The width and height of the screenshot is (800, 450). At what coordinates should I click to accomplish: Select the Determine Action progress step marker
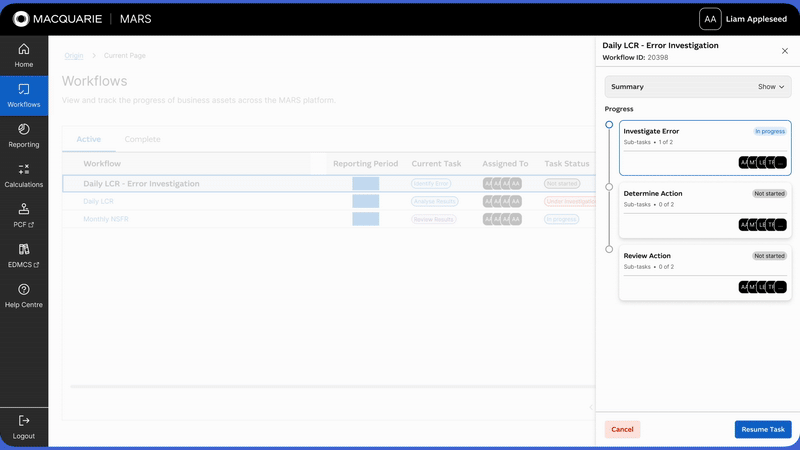[609, 187]
